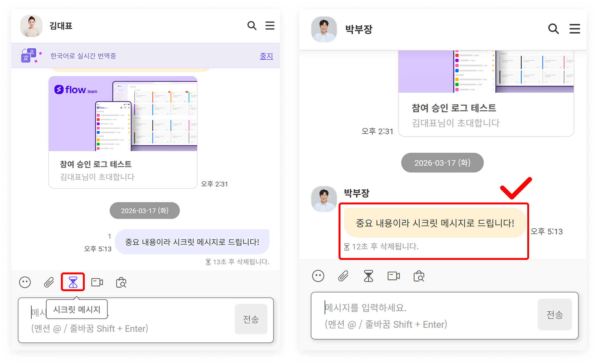
Task: Open the emoji picker in 박부장 chat
Action: point(318,276)
